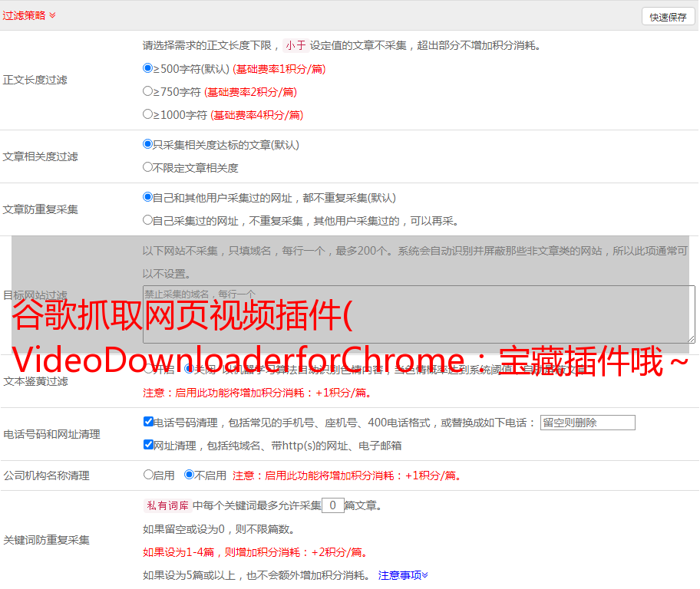Screen dimensions: 700x589
Task: Click the 私有词库 tag
Action: 168,505
